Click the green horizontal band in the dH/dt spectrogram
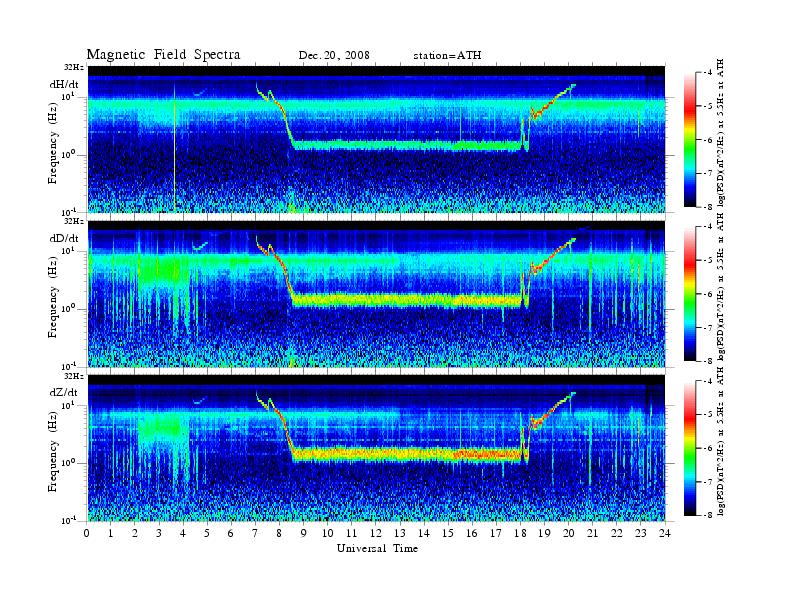This screenshot has height=612, width=792. click(407, 145)
